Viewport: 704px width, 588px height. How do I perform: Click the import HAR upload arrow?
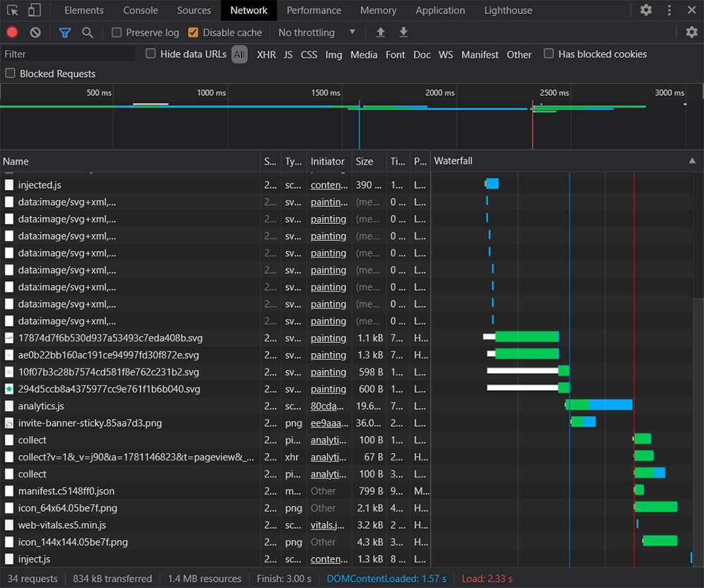(381, 32)
